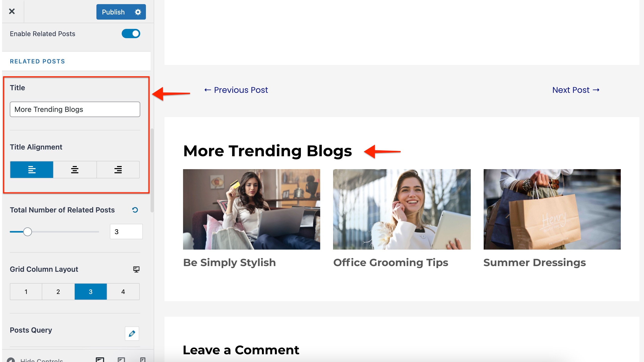Screen dimensions: 644x362
Task: Edit Posts Query with pencil icon
Action: tap(132, 333)
